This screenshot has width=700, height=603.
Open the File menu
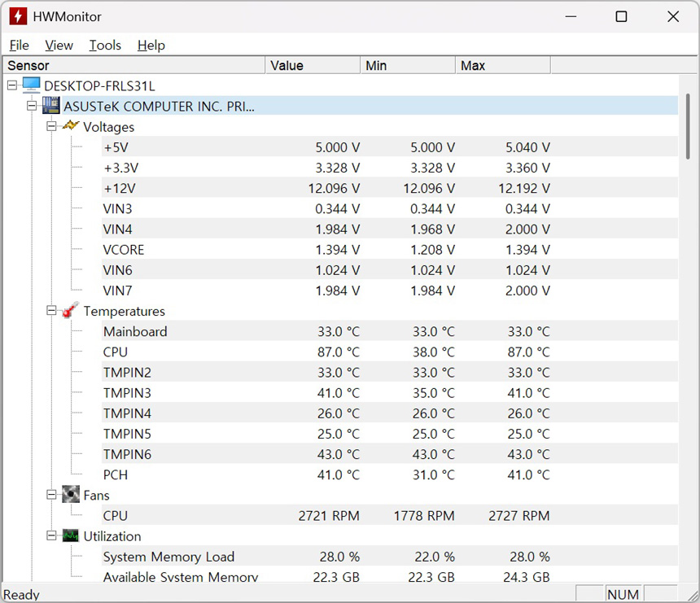pos(19,46)
